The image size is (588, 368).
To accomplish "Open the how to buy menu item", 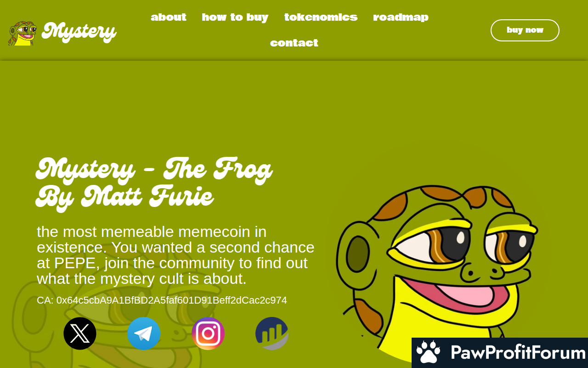I will pos(235,17).
